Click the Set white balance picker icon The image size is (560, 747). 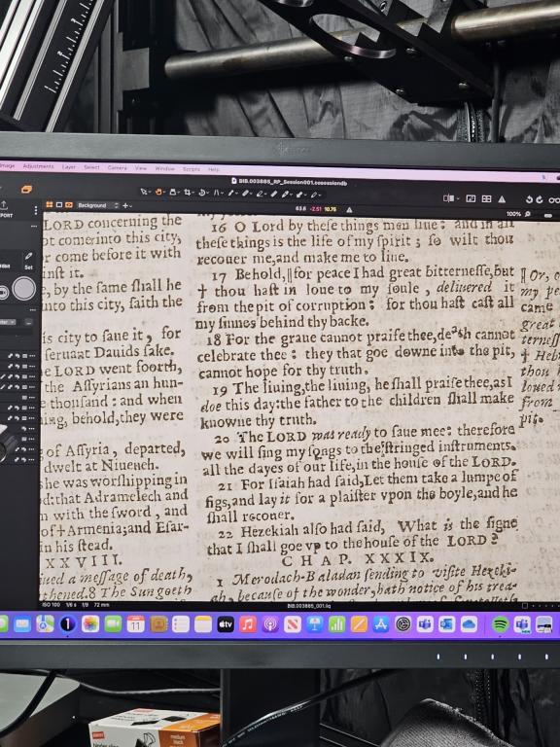[28, 260]
